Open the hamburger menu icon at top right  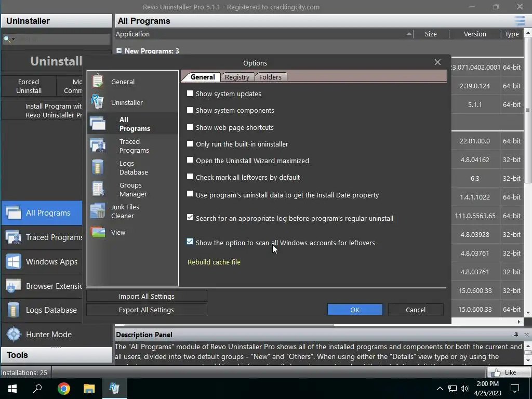pos(520,21)
